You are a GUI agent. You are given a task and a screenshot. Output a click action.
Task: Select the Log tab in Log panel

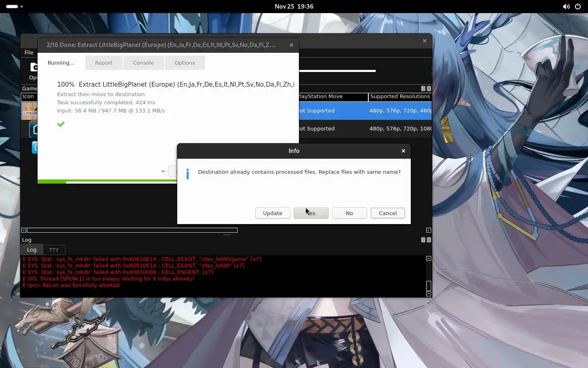pyautogui.click(x=32, y=249)
